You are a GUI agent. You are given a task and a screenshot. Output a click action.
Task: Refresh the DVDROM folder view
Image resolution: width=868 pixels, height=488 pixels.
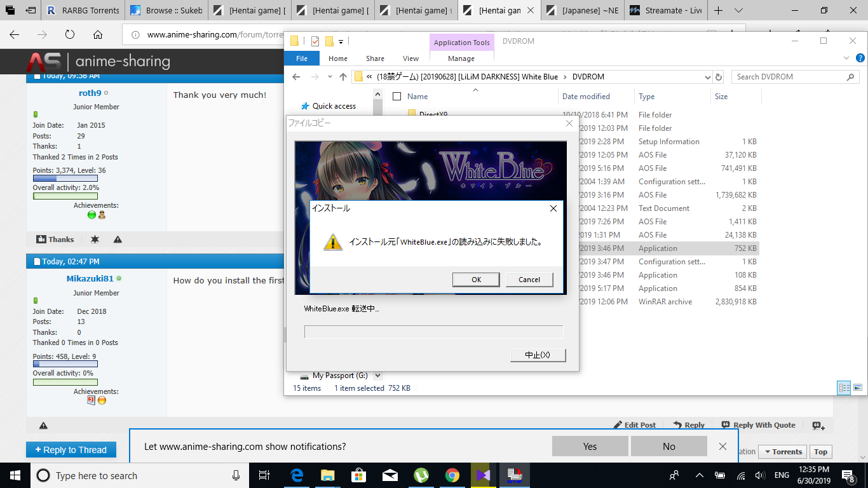tap(719, 77)
